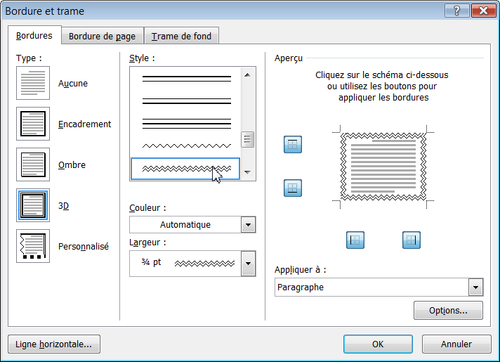Switch to the Bordure de page tab
Image resolution: width=500 pixels, height=362 pixels.
click(x=102, y=36)
